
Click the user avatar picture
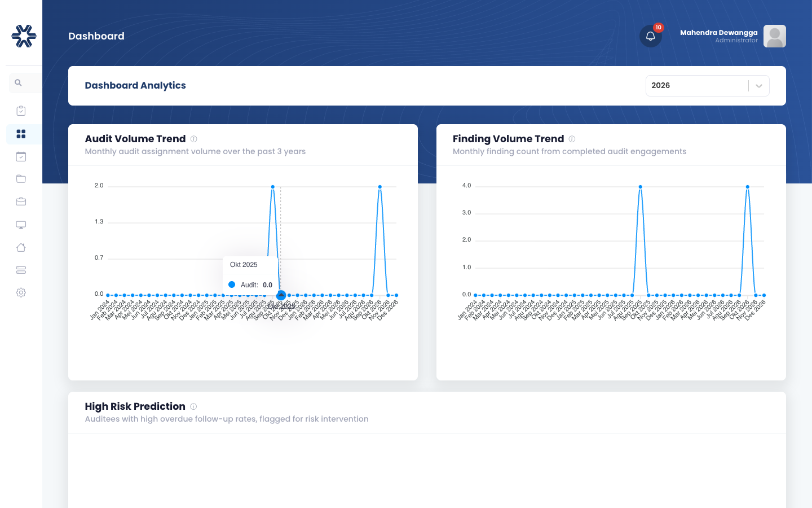coord(775,36)
